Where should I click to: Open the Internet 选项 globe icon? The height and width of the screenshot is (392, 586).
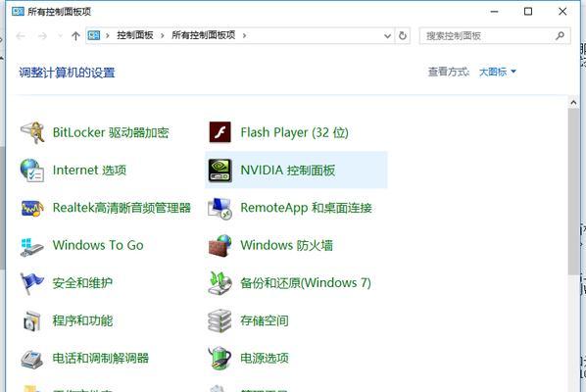click(x=32, y=171)
